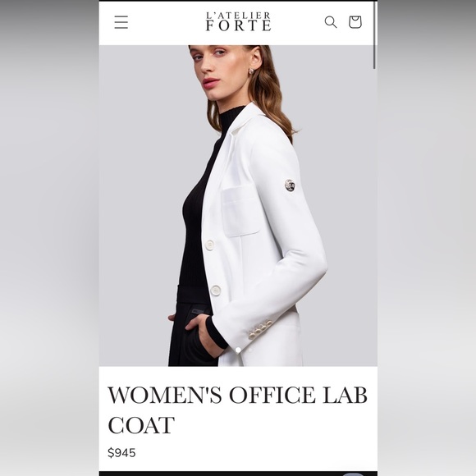Open the chat bubble at bottom corner
The image size is (476, 476).
pyautogui.click(x=354, y=474)
